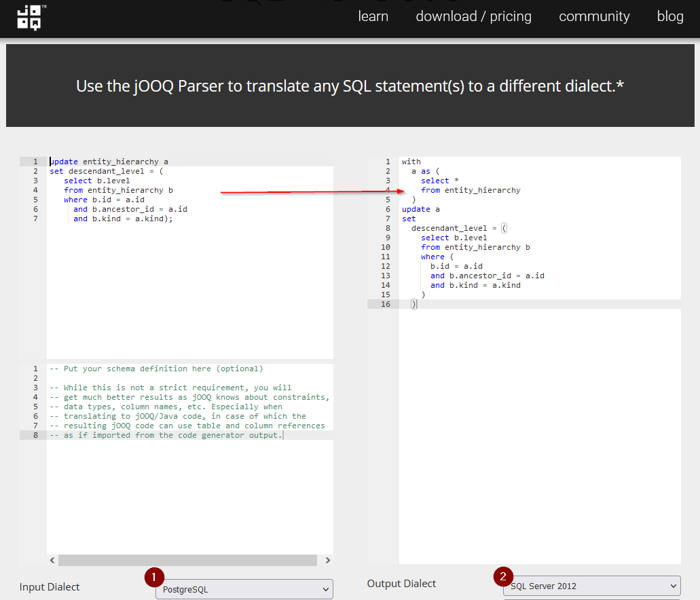Click the heading 'Use the jOOQ Parser to translate'

[x=350, y=86]
